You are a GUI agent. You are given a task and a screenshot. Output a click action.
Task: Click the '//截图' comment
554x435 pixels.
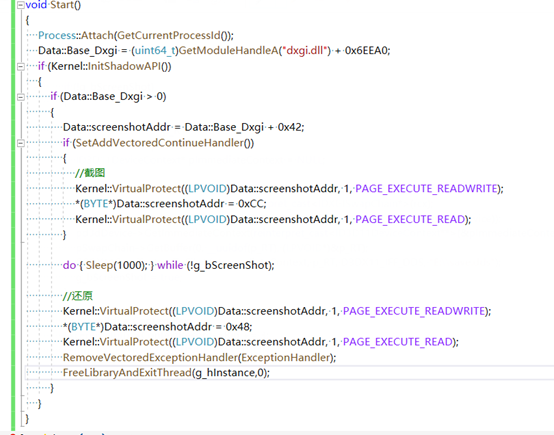(90, 173)
